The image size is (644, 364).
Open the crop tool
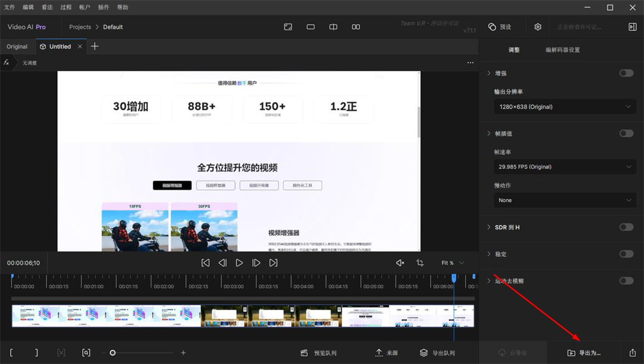[x=420, y=263]
